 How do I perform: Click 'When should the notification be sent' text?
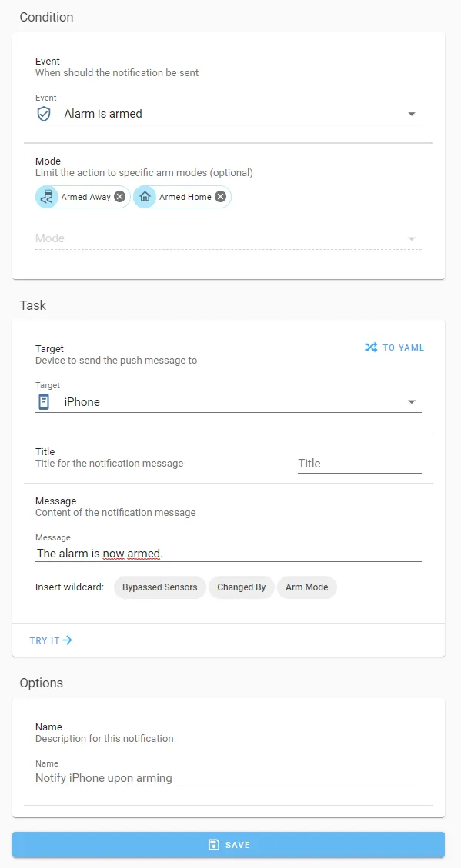point(117,72)
